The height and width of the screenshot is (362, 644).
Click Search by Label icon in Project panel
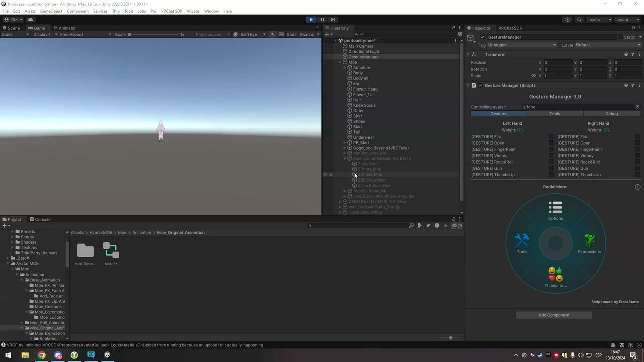point(428,226)
